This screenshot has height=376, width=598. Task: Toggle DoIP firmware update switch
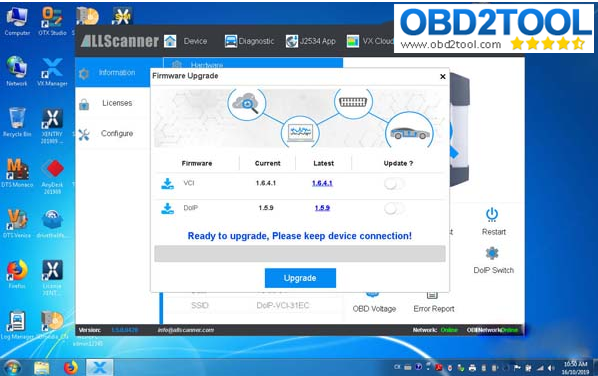(394, 209)
